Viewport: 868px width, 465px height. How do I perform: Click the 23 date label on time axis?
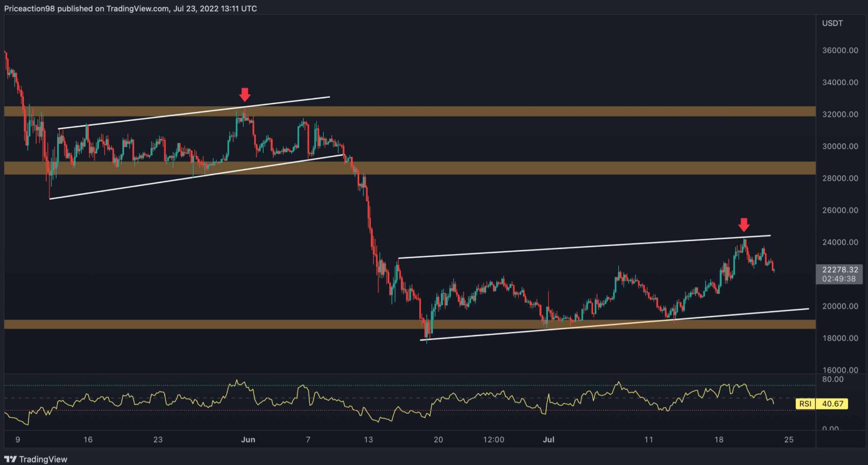[158, 439]
